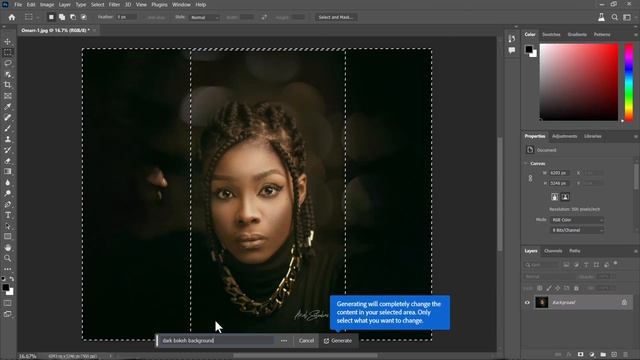The height and width of the screenshot is (360, 640).
Task: Choose Intersect with selection mode
Action: coord(84,17)
